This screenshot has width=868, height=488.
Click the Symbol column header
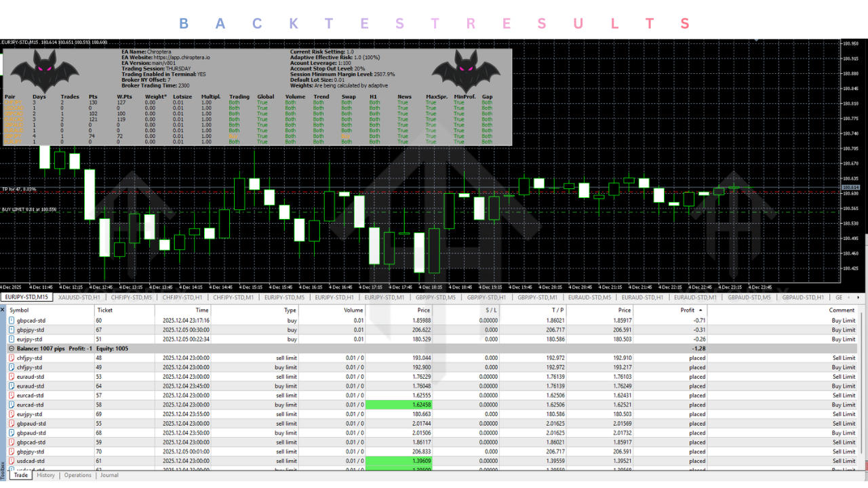pyautogui.click(x=20, y=310)
